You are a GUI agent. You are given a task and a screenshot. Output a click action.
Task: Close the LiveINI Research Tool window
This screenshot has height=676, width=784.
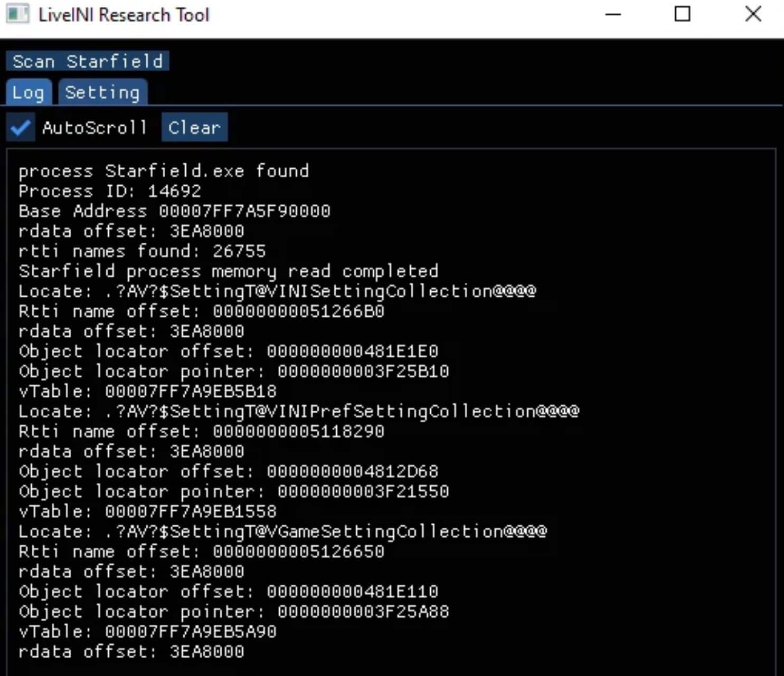point(753,14)
